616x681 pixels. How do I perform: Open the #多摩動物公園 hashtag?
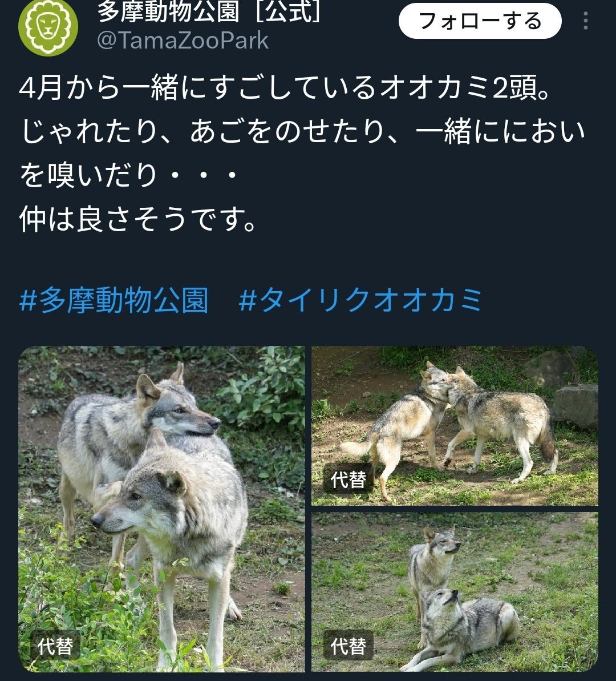click(114, 300)
